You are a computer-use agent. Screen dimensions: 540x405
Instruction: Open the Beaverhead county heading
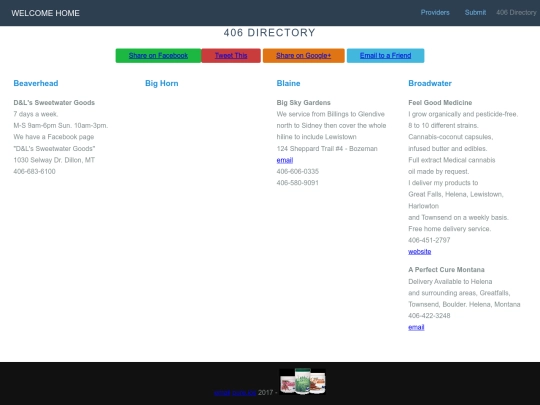36,83
